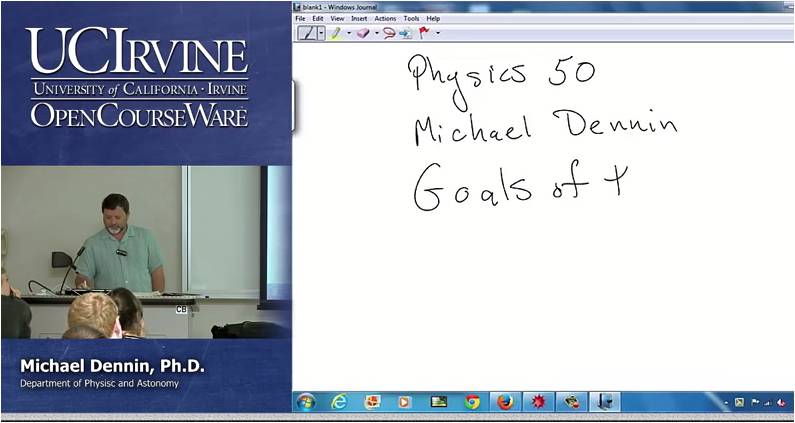
Task: Click the Insert/Remove Space tool
Action: [405, 33]
